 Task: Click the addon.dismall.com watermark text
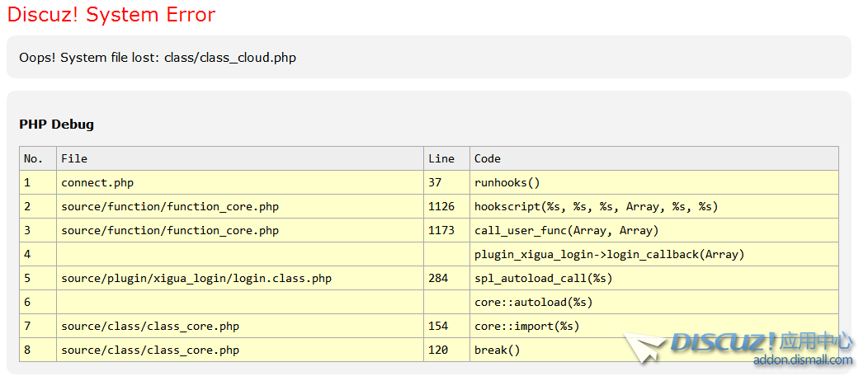(x=802, y=360)
